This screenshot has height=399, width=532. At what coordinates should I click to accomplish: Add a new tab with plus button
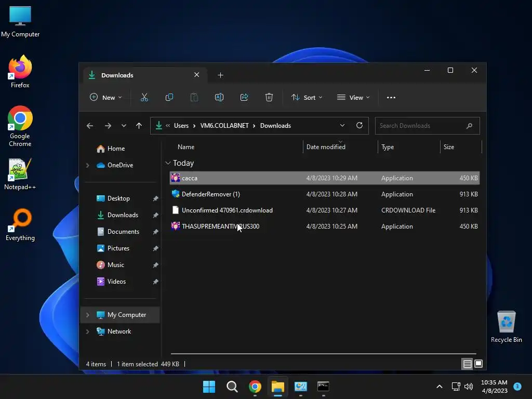point(220,75)
